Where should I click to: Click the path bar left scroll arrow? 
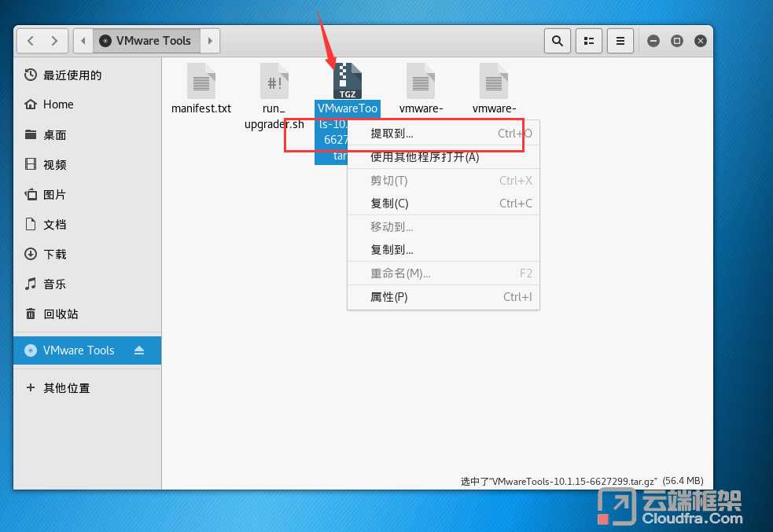(x=83, y=41)
